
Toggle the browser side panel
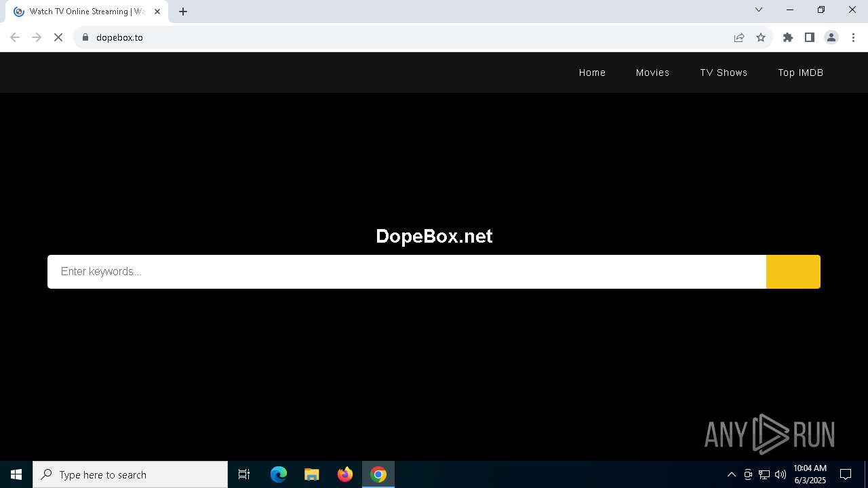click(810, 37)
